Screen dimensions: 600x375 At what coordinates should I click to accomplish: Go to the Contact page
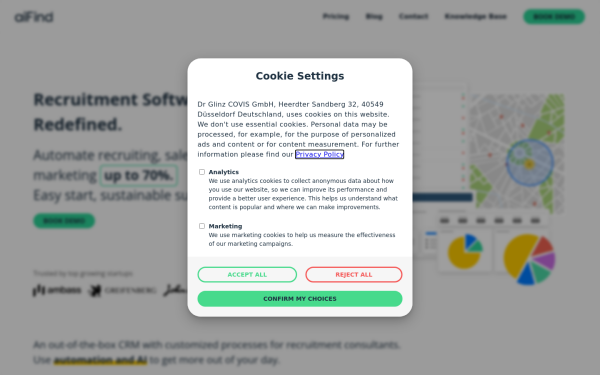[413, 16]
